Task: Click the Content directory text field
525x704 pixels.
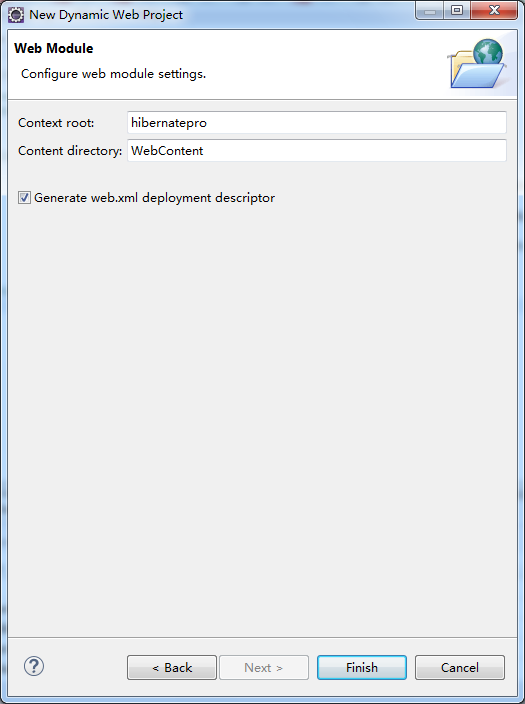Action: click(317, 150)
